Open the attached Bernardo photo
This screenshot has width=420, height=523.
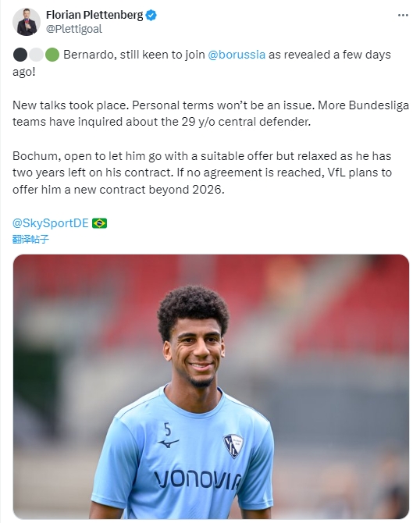211,386
